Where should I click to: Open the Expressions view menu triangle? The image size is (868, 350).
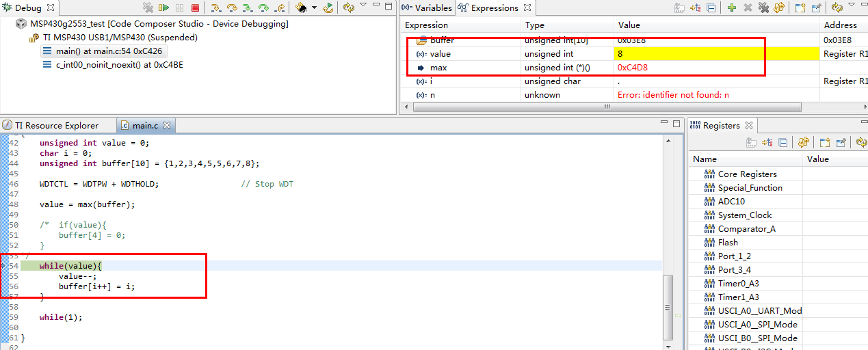coord(852,5)
